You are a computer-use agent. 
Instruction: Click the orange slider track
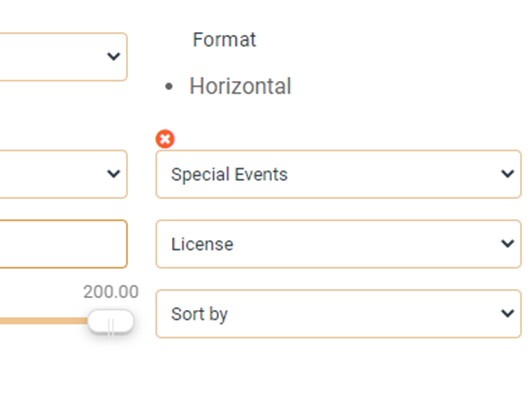coord(44,321)
